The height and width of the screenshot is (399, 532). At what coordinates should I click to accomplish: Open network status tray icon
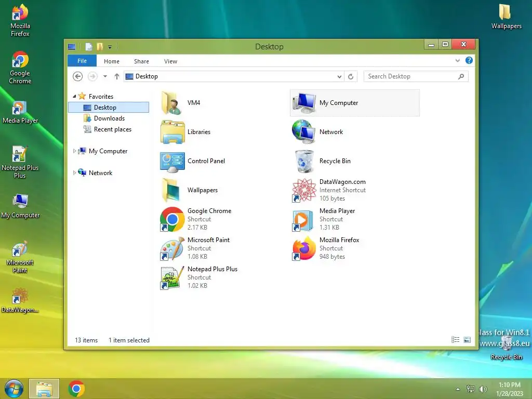470,389
